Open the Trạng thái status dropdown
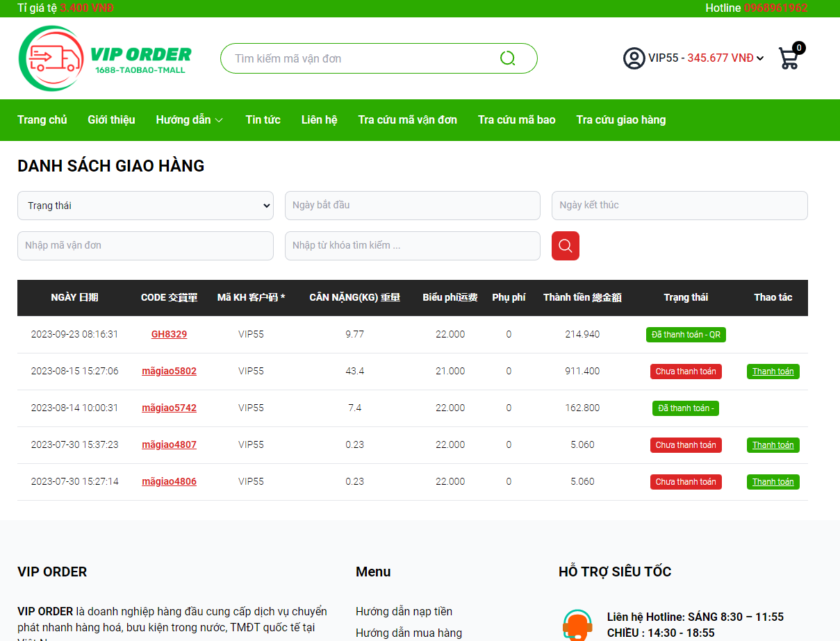Viewport: 840px width, 641px height. [145, 206]
